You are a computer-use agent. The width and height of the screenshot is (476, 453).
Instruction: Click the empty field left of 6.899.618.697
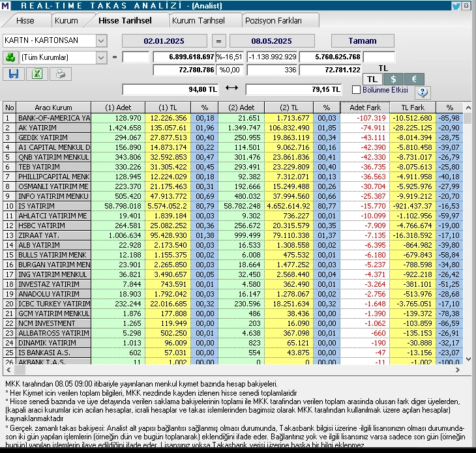[x=136, y=57]
